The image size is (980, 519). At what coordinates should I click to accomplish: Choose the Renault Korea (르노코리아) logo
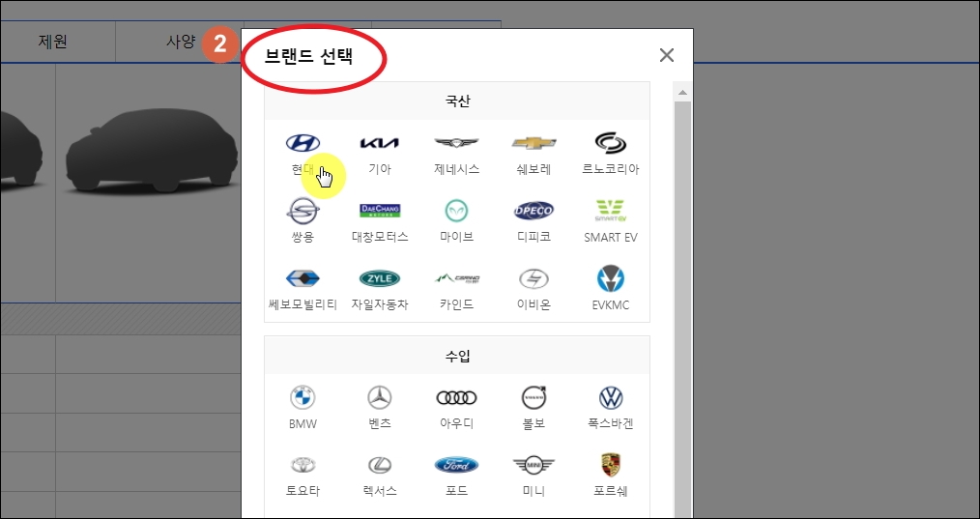(610, 143)
